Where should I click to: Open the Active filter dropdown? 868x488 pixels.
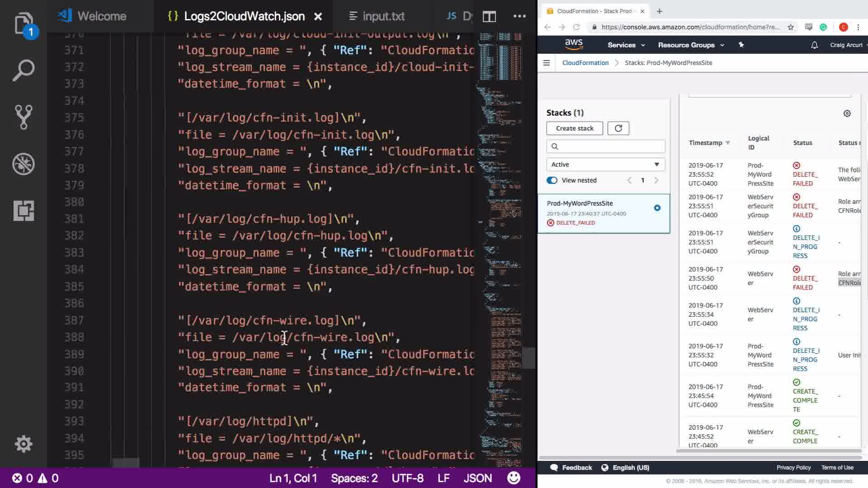(605, 164)
